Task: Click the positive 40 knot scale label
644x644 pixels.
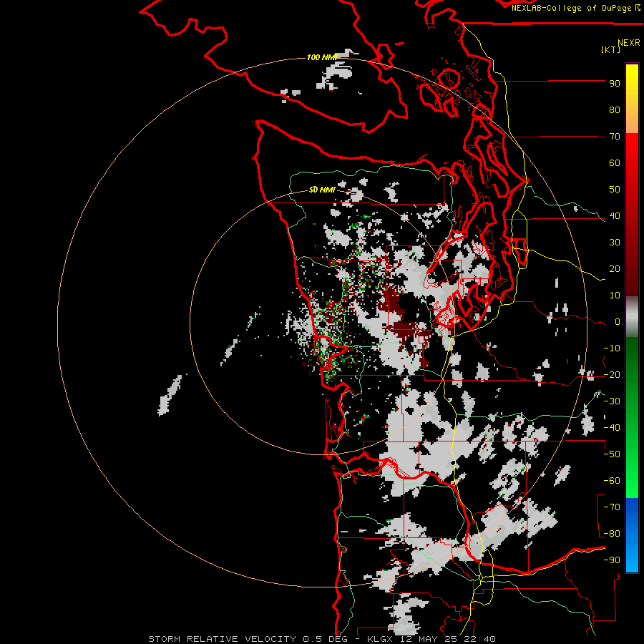Action: click(615, 215)
